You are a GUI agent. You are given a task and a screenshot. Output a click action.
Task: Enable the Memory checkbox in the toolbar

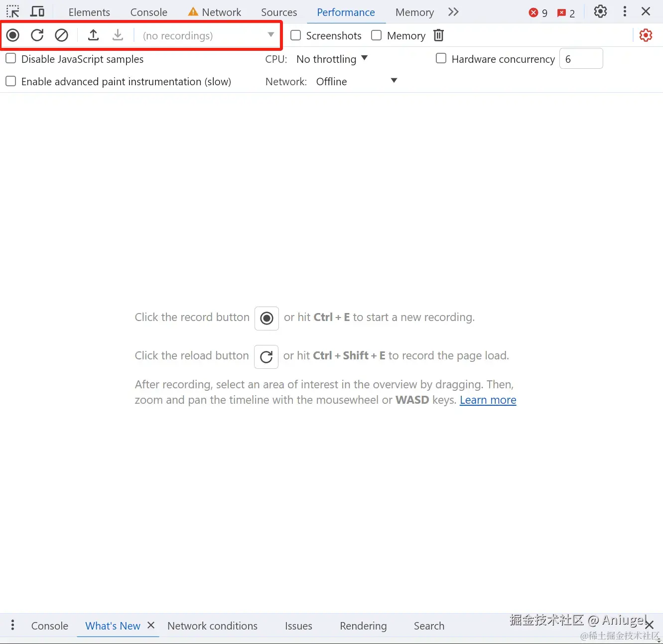[377, 35]
